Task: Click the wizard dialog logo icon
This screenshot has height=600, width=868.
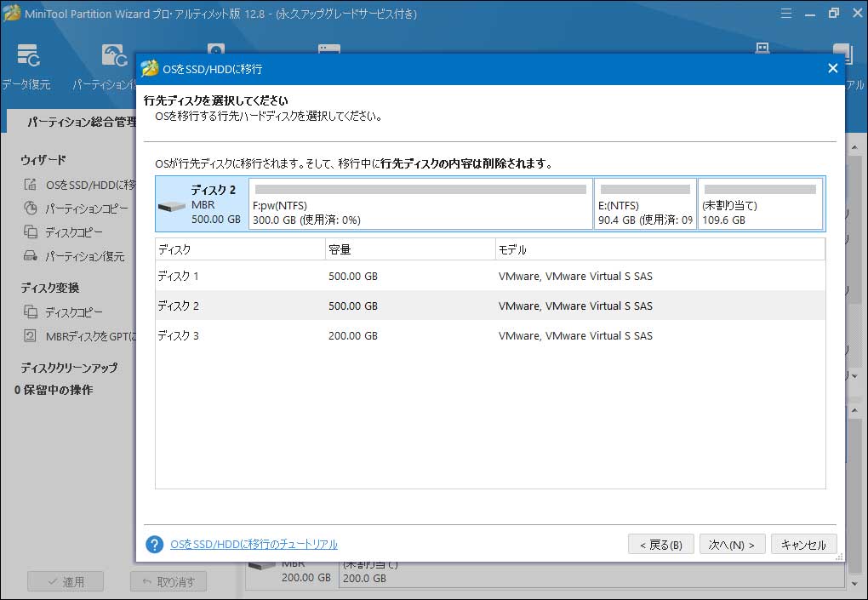Action: 150,69
